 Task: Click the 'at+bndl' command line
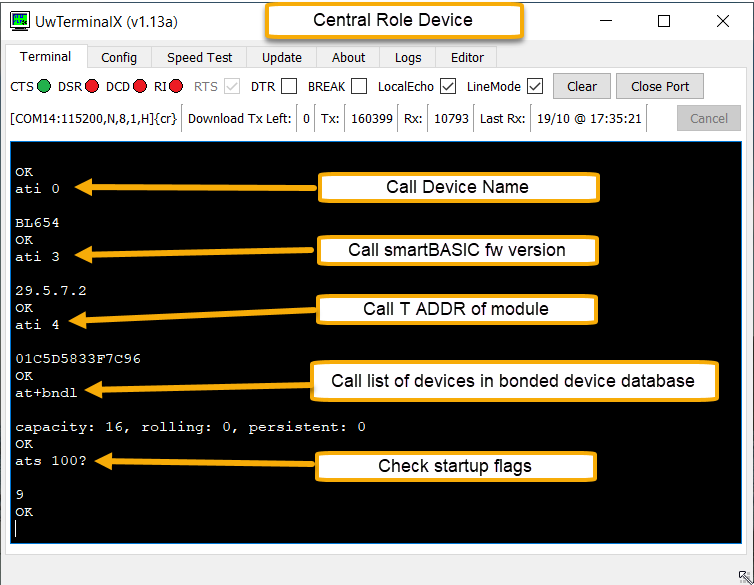tap(46, 393)
